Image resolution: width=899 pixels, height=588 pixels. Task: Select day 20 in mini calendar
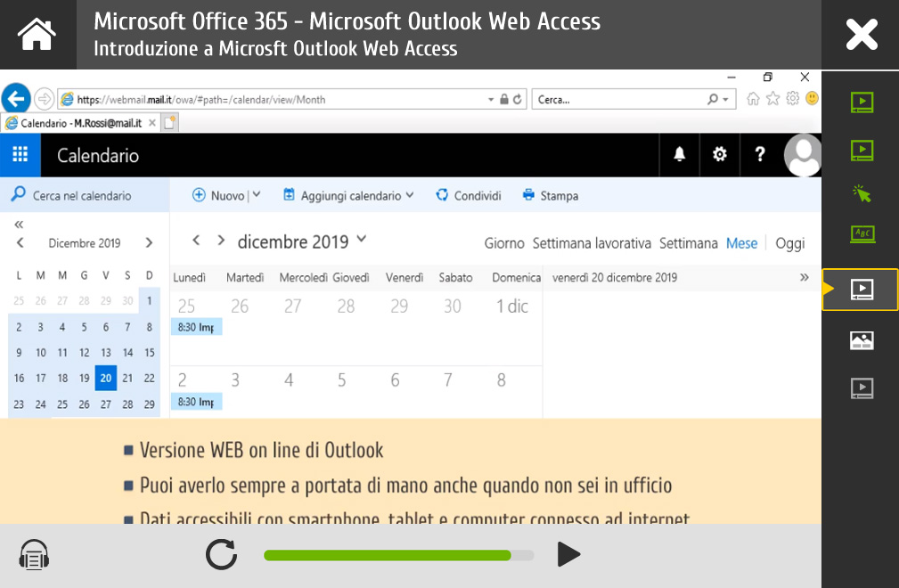106,379
